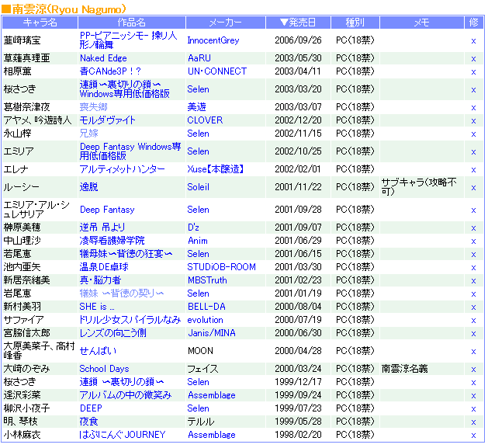Sort by the 種別 column header
Image resolution: width=488 pixels, height=448 pixels.
tap(355, 23)
